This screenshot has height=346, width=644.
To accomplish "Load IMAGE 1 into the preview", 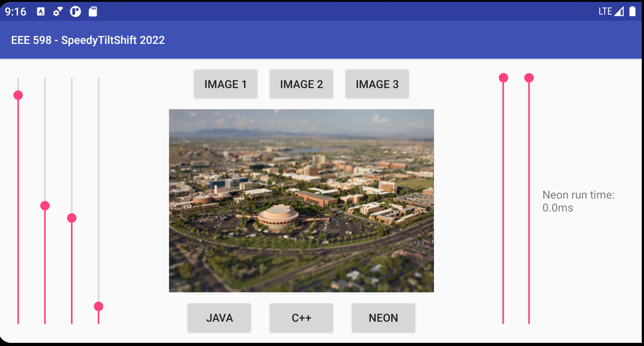I will pyautogui.click(x=226, y=84).
